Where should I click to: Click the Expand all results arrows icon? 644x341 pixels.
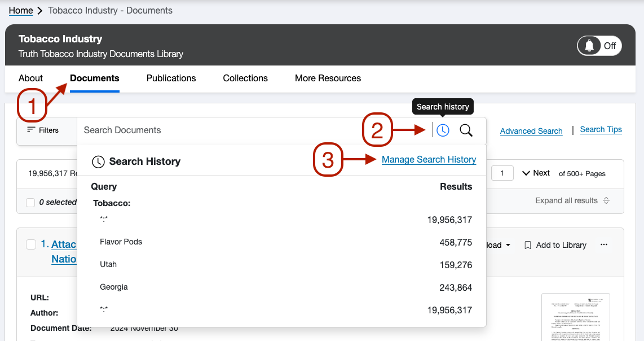tap(606, 201)
